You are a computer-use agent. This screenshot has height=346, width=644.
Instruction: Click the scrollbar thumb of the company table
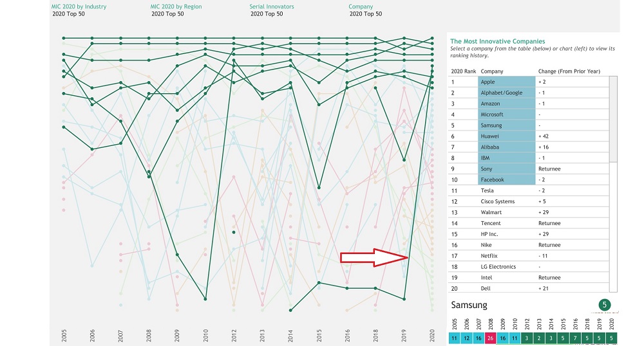(613, 119)
